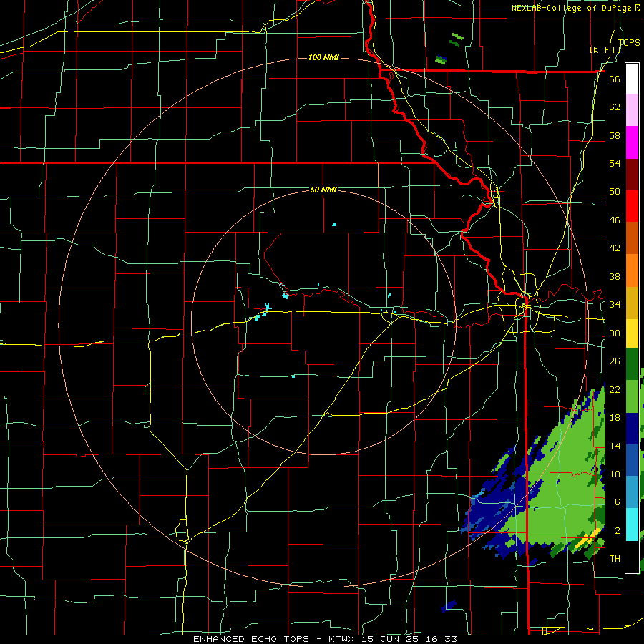Viewport: 644px width, 644px height.
Task: Click the 22 value on the scale
Action: pos(615,389)
